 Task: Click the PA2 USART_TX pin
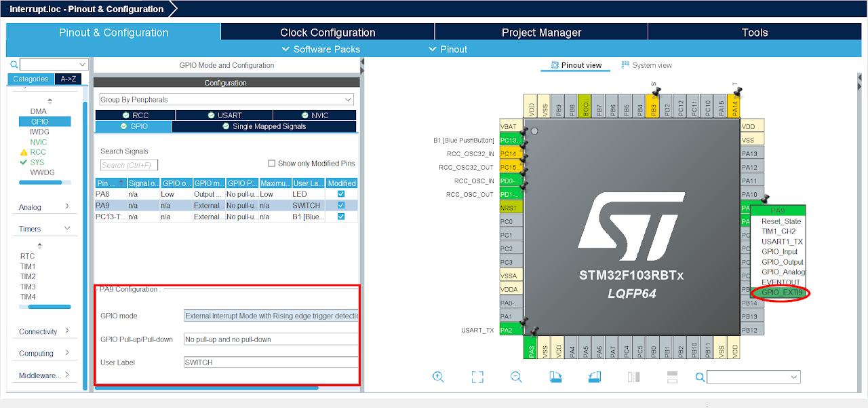(511, 330)
